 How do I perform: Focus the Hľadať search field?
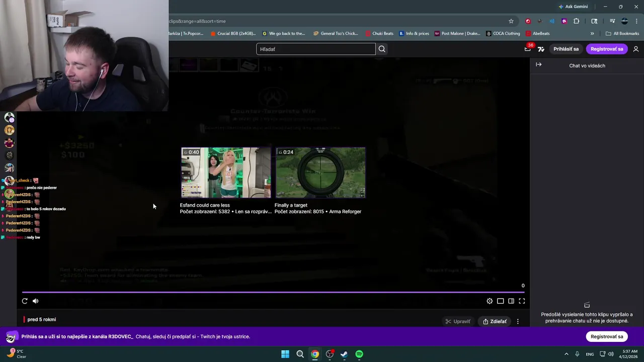316,49
